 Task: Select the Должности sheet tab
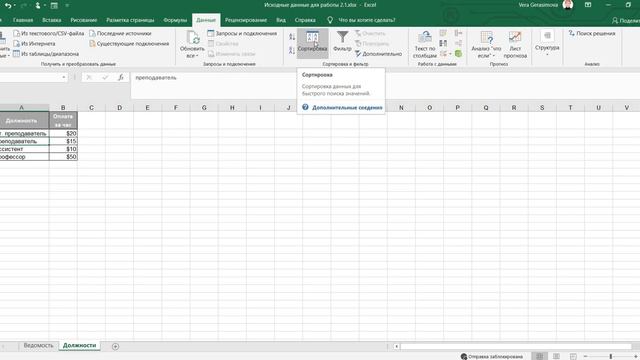coord(79,345)
